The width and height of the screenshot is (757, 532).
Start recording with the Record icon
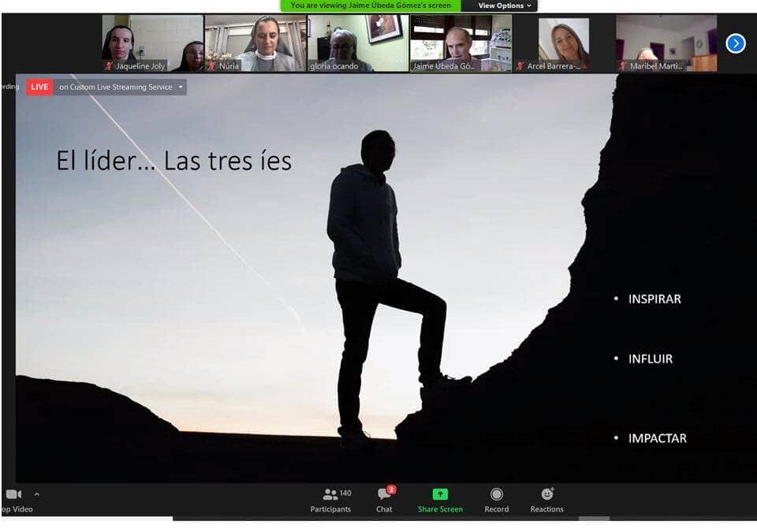tap(496, 494)
